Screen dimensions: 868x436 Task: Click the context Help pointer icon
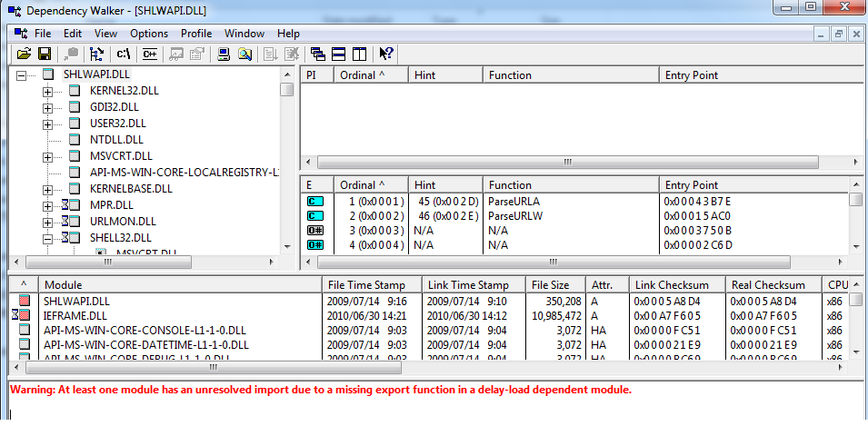[386, 54]
